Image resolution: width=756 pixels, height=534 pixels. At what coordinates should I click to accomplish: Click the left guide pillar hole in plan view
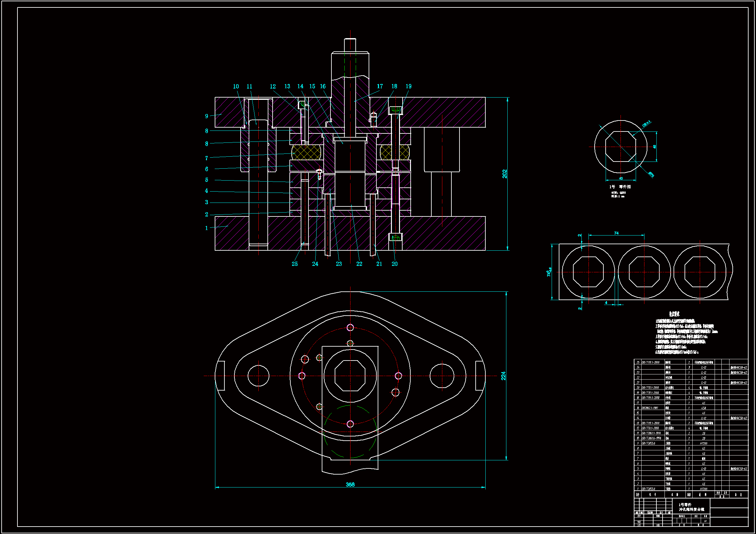pyautogui.click(x=258, y=375)
